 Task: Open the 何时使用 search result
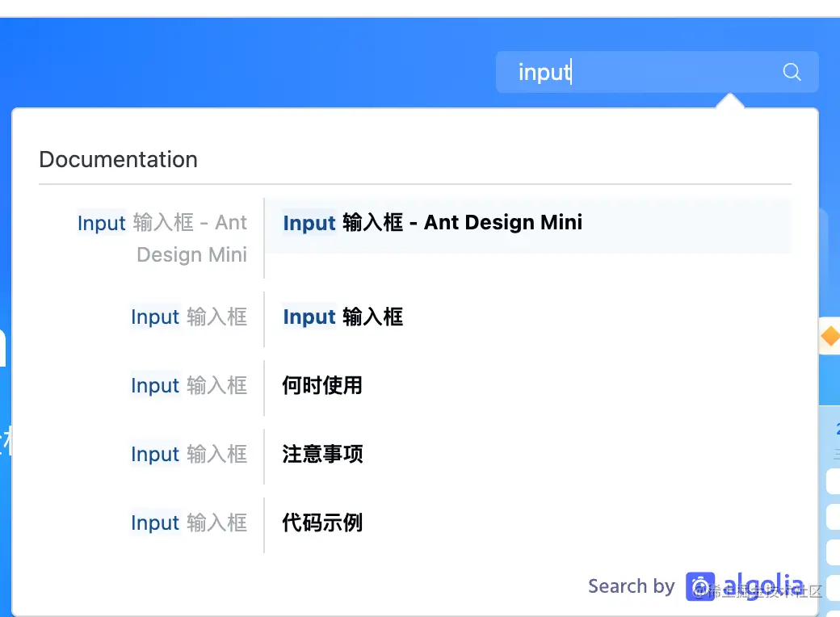tap(322, 385)
